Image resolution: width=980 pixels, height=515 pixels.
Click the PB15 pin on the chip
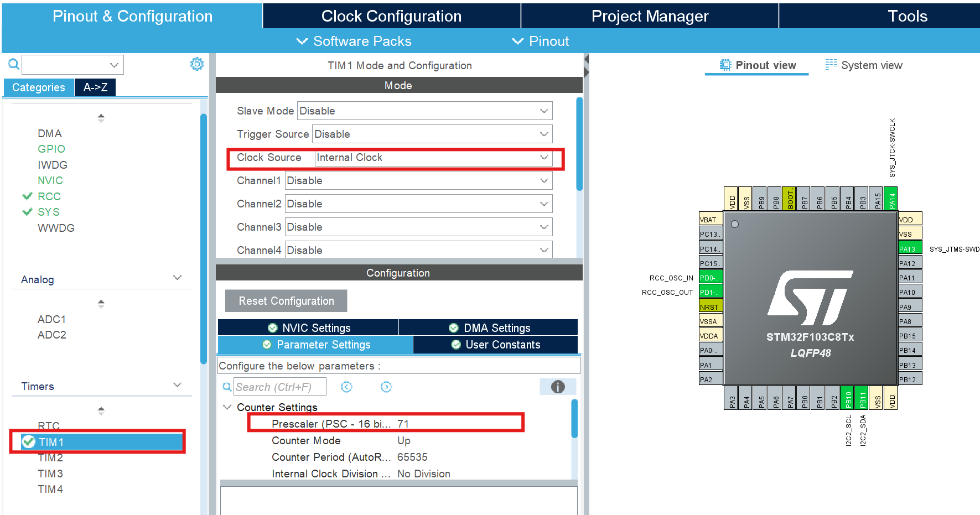(910, 336)
